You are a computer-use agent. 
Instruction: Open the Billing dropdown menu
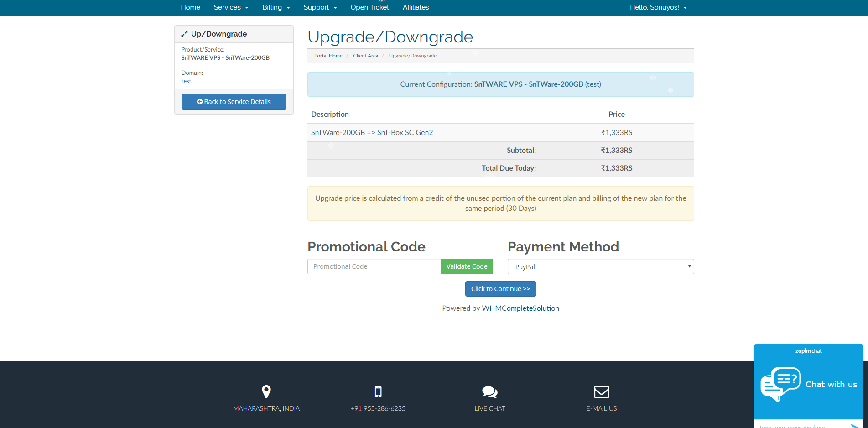pyautogui.click(x=276, y=7)
